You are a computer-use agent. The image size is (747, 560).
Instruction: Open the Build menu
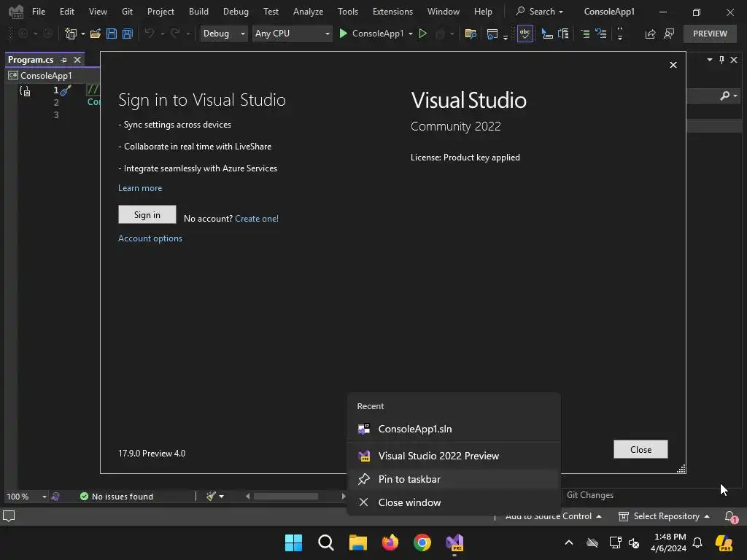(x=198, y=12)
